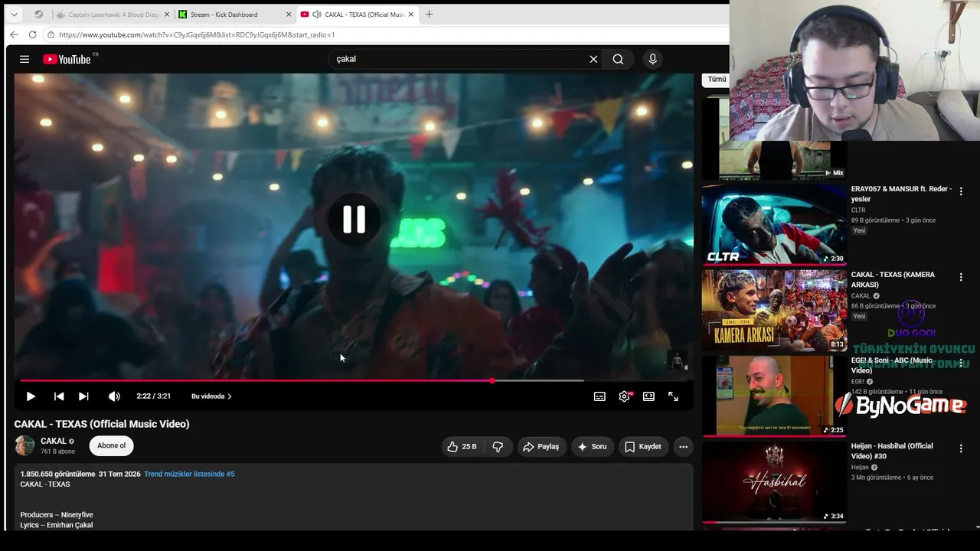Open the CAKAL channel name link
This screenshot has width=980, height=551.
pos(54,441)
